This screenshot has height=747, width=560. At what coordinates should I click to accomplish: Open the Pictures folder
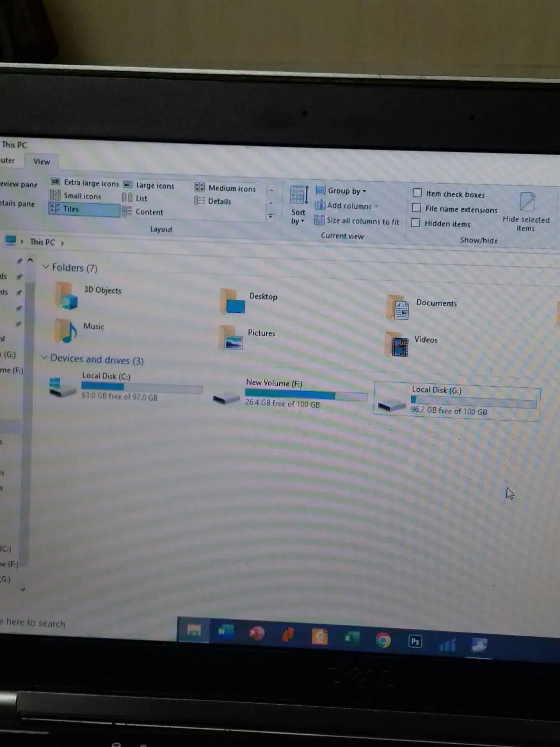pyautogui.click(x=247, y=337)
